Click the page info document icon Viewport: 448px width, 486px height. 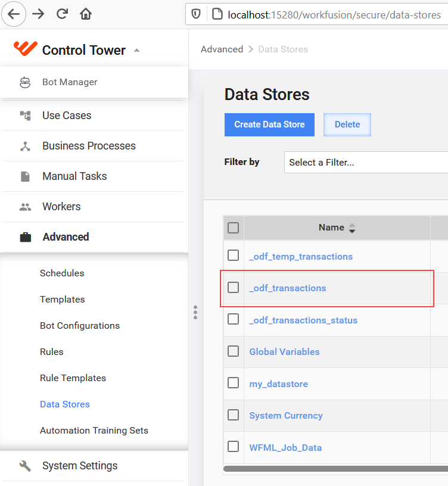217,14
